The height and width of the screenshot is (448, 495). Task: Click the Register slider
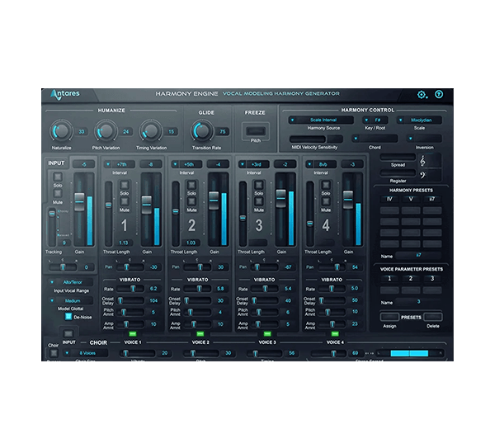pos(398,173)
